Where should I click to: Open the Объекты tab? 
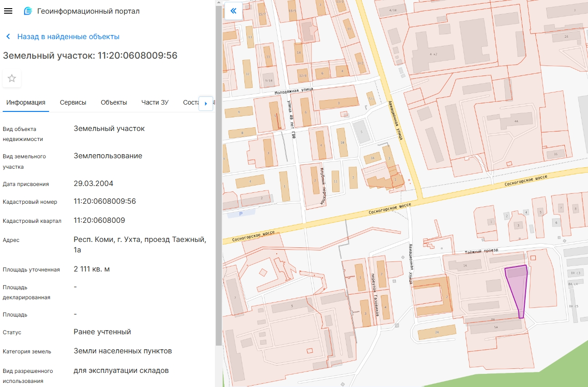tap(114, 102)
